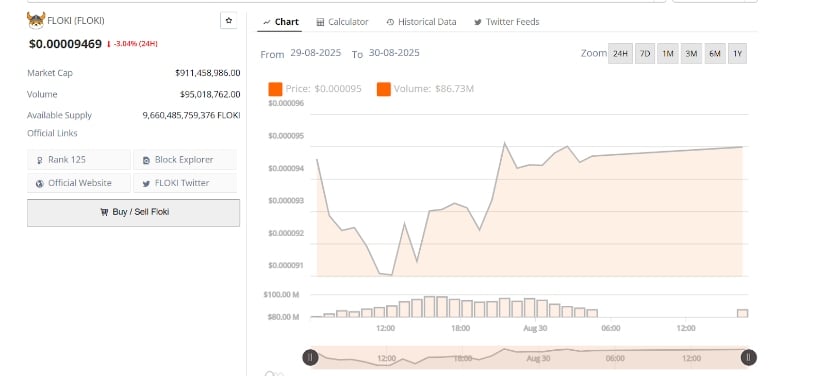
Task: Click the calculator grid icon
Action: (x=320, y=22)
